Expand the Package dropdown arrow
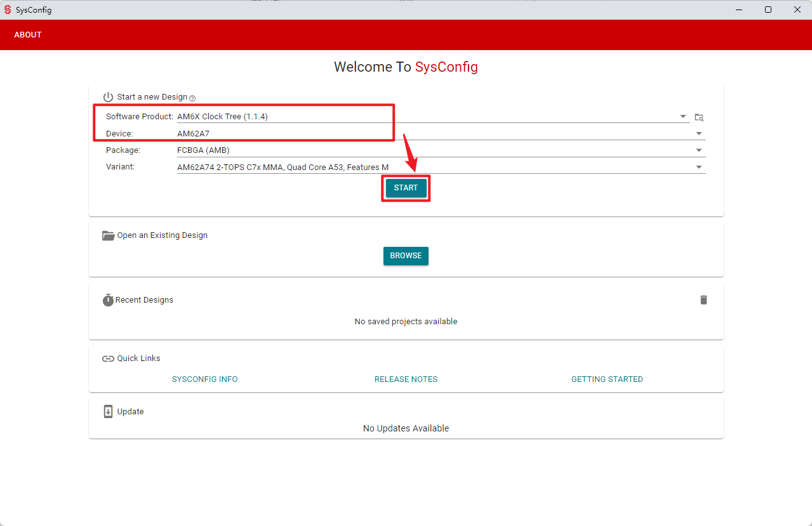 (x=699, y=150)
